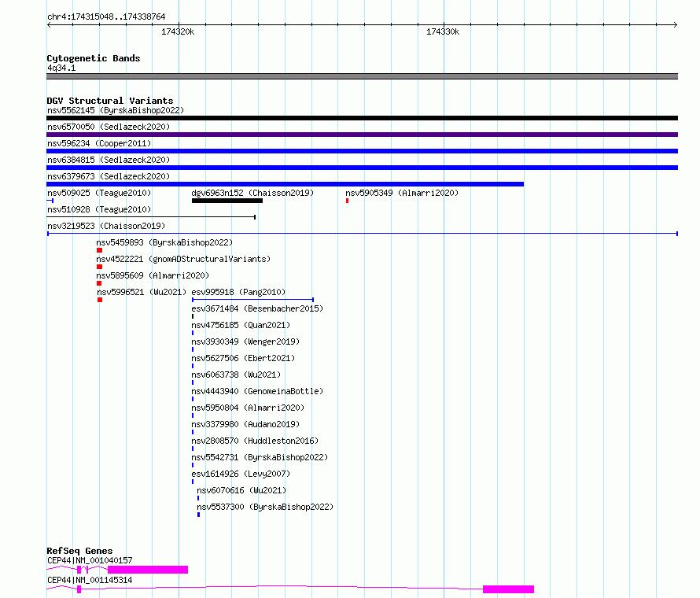The width and height of the screenshot is (700, 598).
Task: Click the DGV Structural Variants track title
Action: pos(110,101)
